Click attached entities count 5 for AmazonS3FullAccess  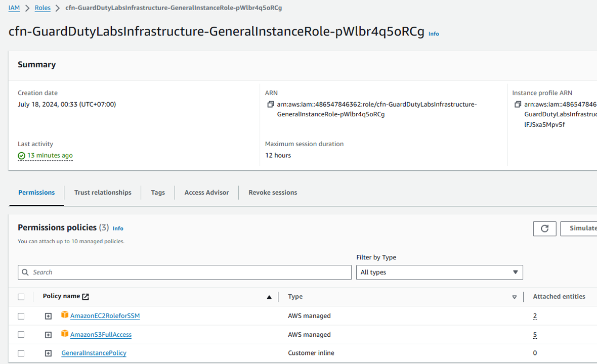(535, 335)
